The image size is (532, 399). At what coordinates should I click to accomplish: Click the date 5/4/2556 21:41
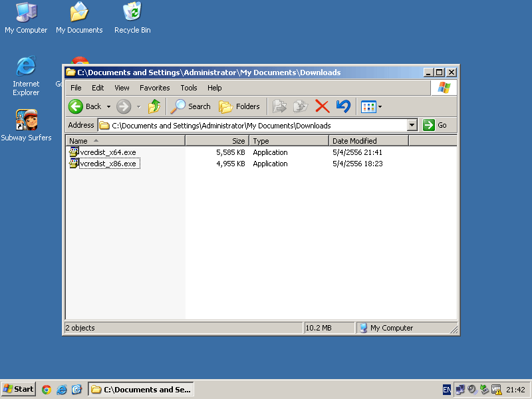[357, 153]
